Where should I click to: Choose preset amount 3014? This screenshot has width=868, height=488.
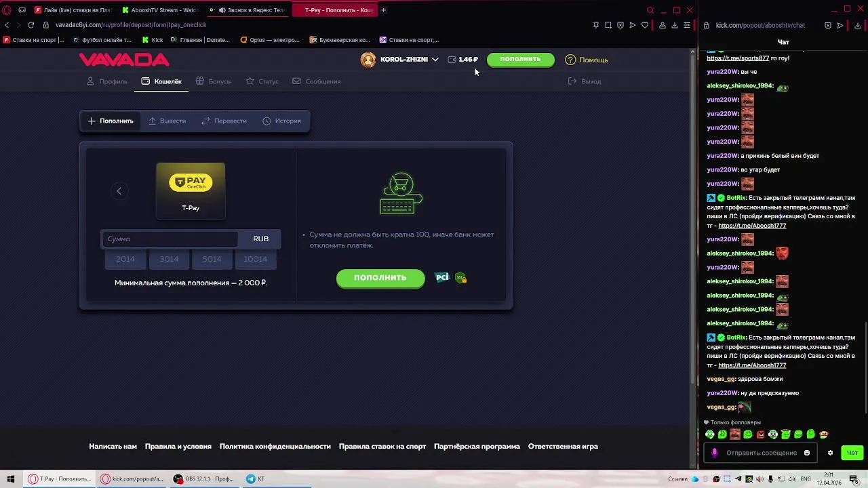[x=169, y=259]
